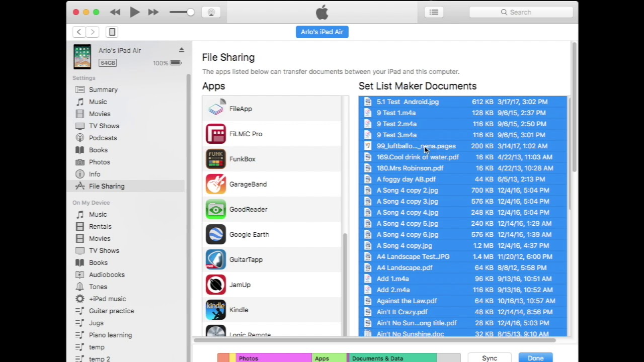The image size is (644, 362).
Task: Click the Search field
Action: coord(521,12)
